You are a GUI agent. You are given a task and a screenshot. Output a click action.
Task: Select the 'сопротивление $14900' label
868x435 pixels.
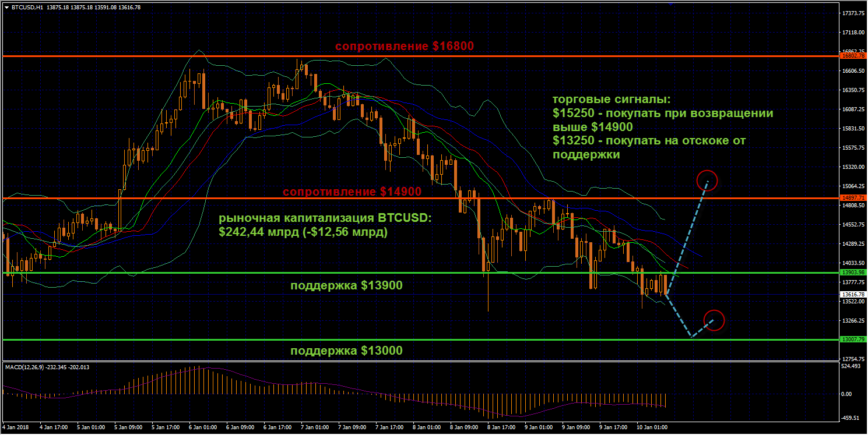pyautogui.click(x=352, y=192)
